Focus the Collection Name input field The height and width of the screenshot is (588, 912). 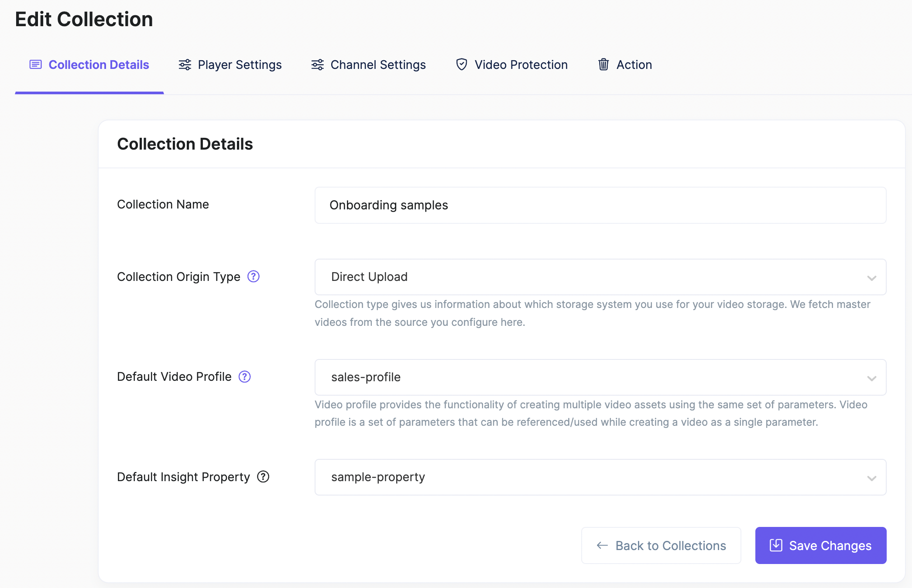click(600, 205)
